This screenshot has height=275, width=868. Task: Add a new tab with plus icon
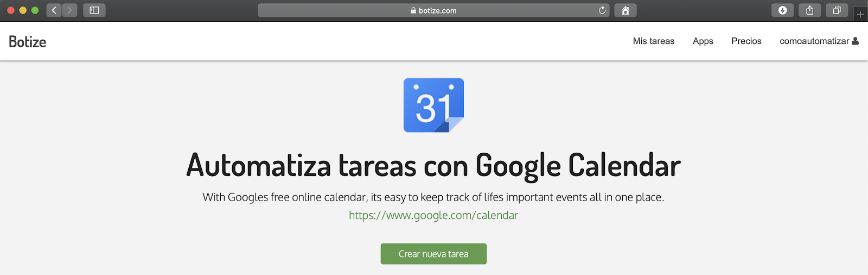[860, 14]
